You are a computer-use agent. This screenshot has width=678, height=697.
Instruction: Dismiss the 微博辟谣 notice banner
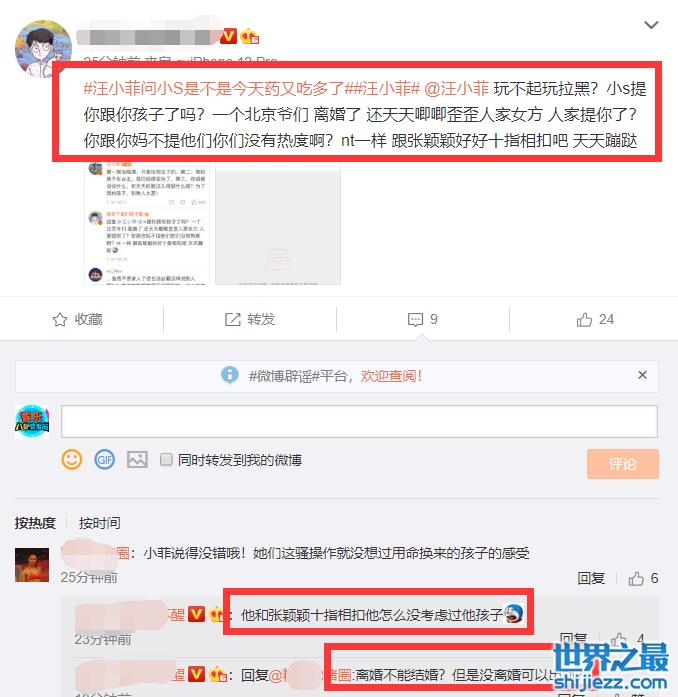click(642, 375)
